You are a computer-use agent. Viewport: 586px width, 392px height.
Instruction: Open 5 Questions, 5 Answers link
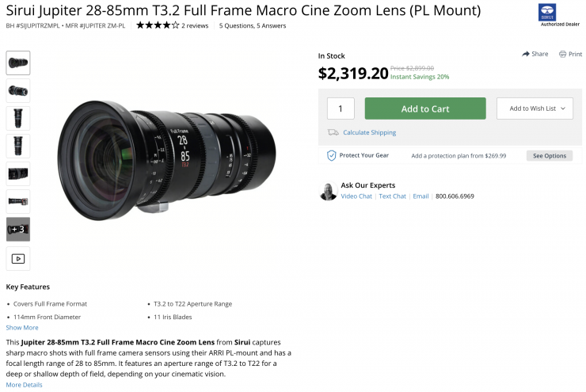click(x=252, y=25)
